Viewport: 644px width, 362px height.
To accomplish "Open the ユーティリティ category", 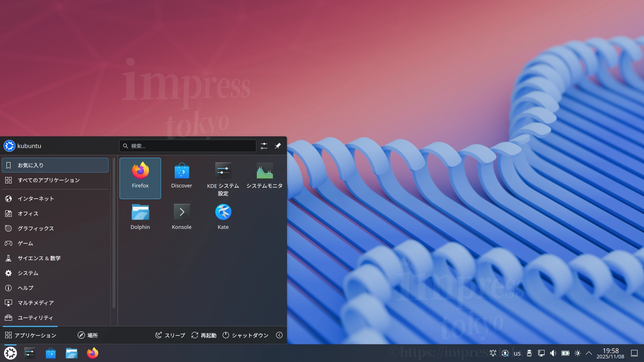I will click(x=55, y=318).
